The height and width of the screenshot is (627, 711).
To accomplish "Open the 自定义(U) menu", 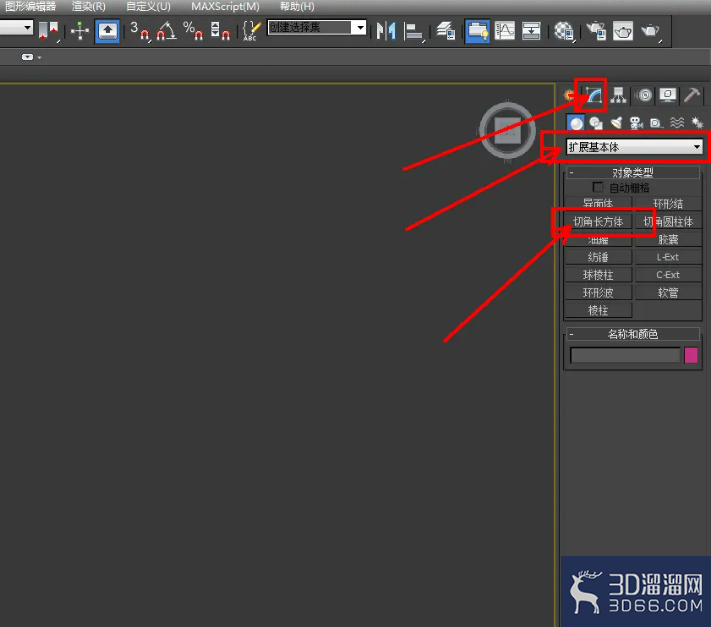I will click(148, 6).
